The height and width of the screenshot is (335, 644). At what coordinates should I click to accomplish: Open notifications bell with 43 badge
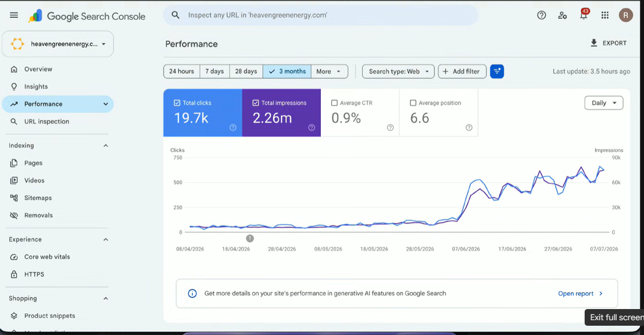pos(584,15)
